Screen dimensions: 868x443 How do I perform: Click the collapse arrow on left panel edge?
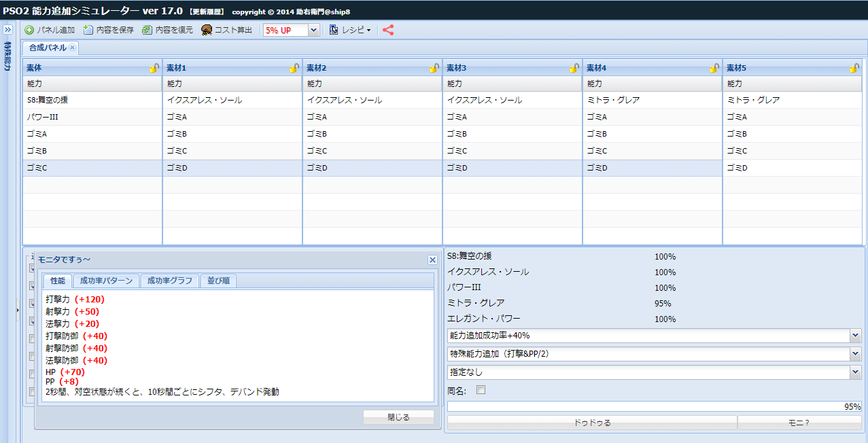(18, 310)
